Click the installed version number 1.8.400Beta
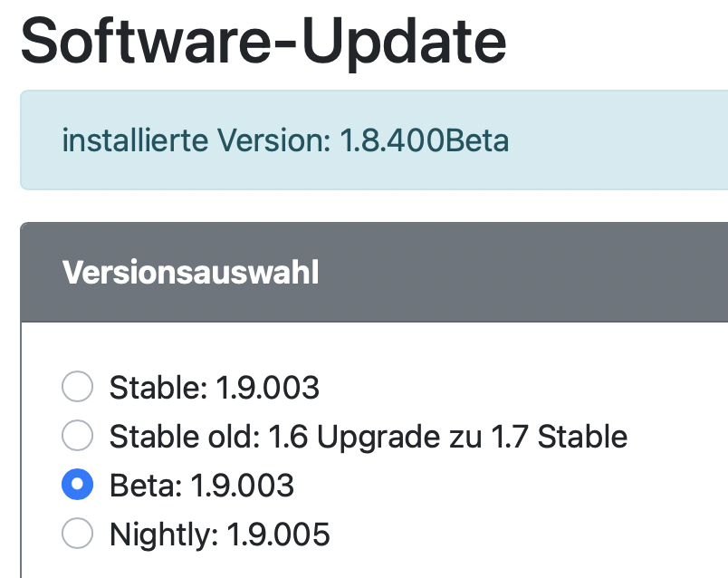 click(424, 140)
